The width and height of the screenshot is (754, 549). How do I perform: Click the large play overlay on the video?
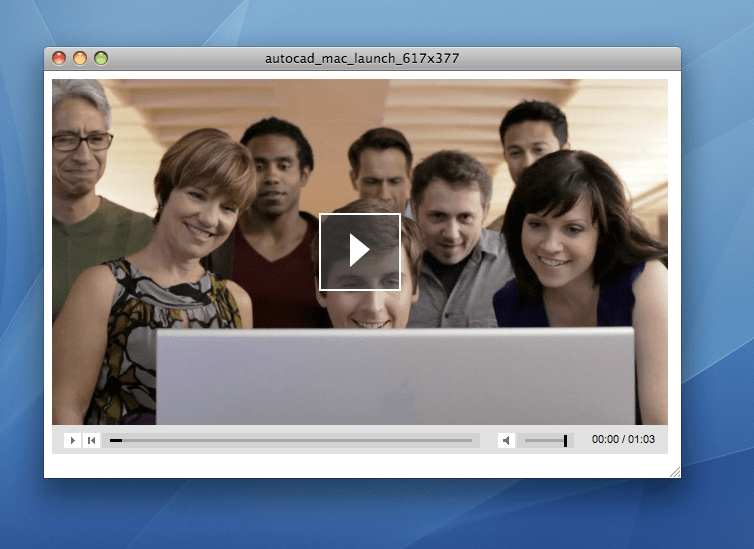360,252
